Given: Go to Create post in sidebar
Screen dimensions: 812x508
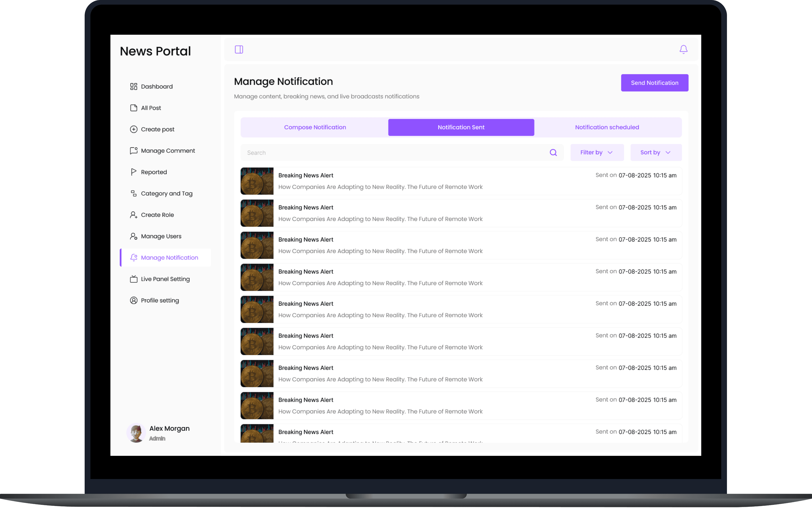Looking at the screenshot, I should coord(157,129).
